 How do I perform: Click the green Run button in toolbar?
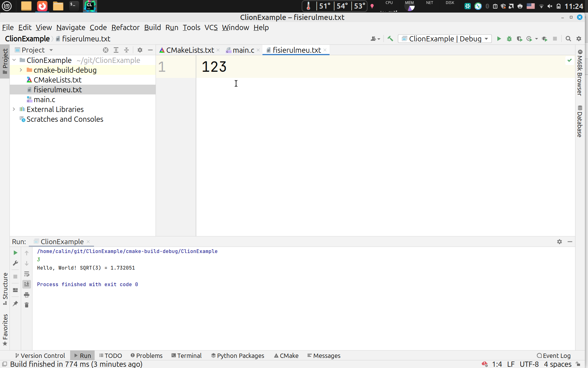tap(499, 39)
